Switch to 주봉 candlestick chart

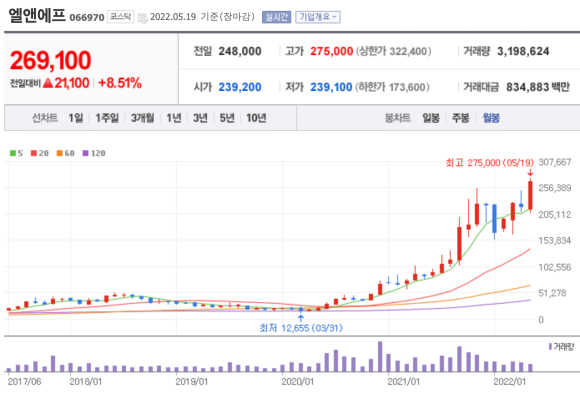coord(461,118)
